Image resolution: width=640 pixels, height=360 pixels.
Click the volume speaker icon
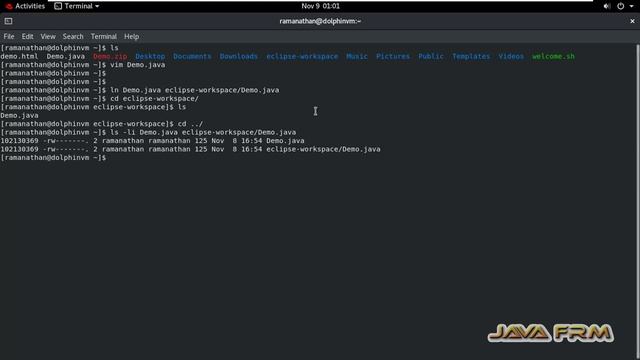pos(607,6)
